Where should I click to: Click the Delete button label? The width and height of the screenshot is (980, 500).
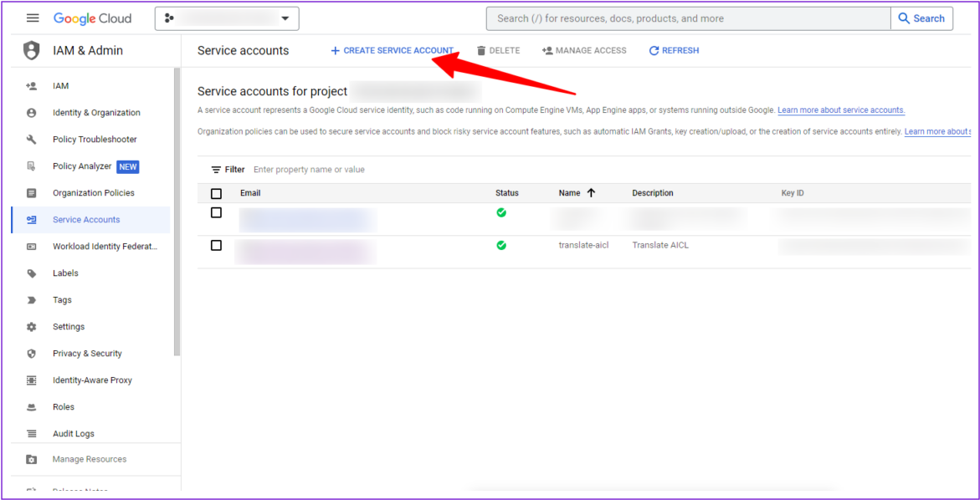505,50
